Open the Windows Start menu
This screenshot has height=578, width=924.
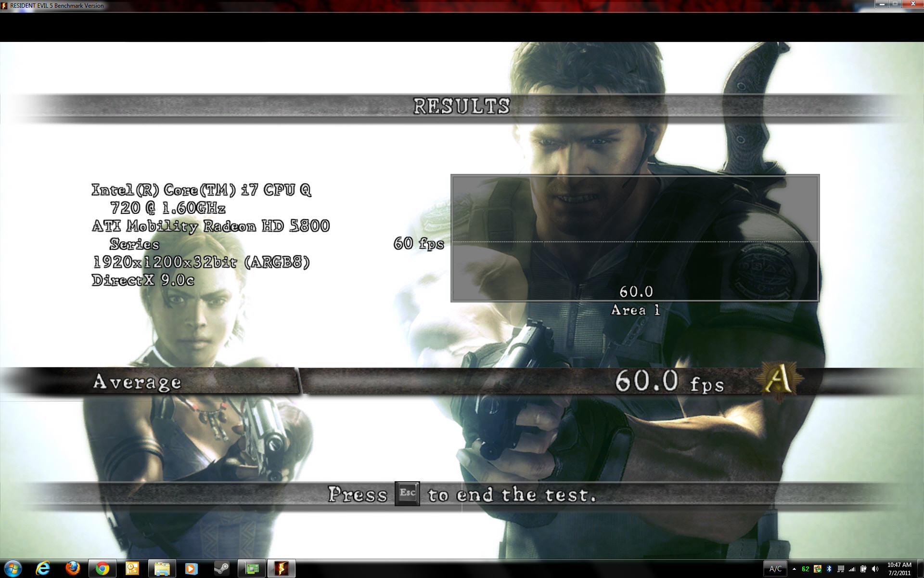pyautogui.click(x=13, y=569)
